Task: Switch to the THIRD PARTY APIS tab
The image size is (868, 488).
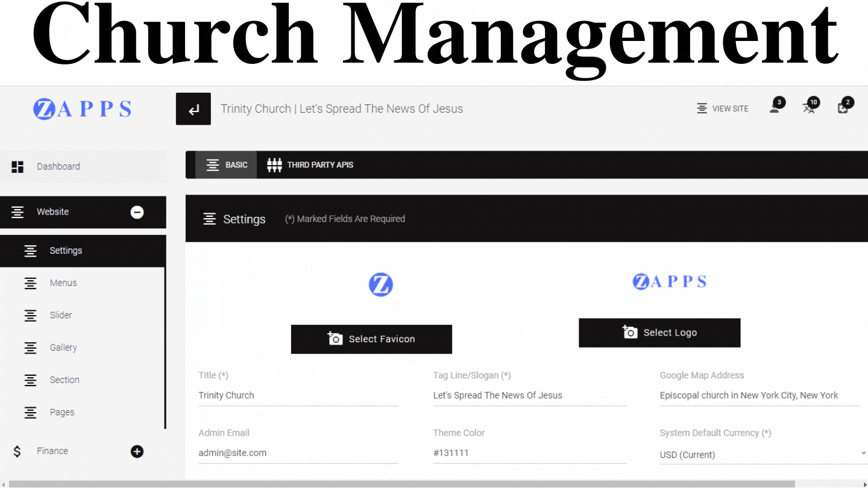Action: 310,164
